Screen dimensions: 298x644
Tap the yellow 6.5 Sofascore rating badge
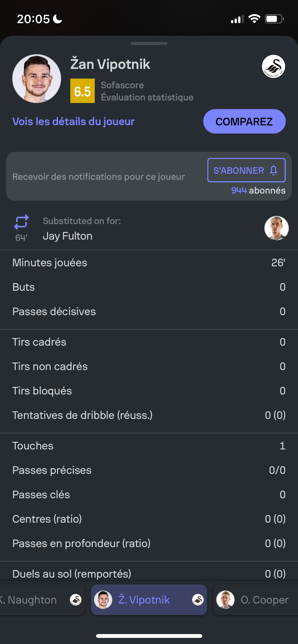83,91
